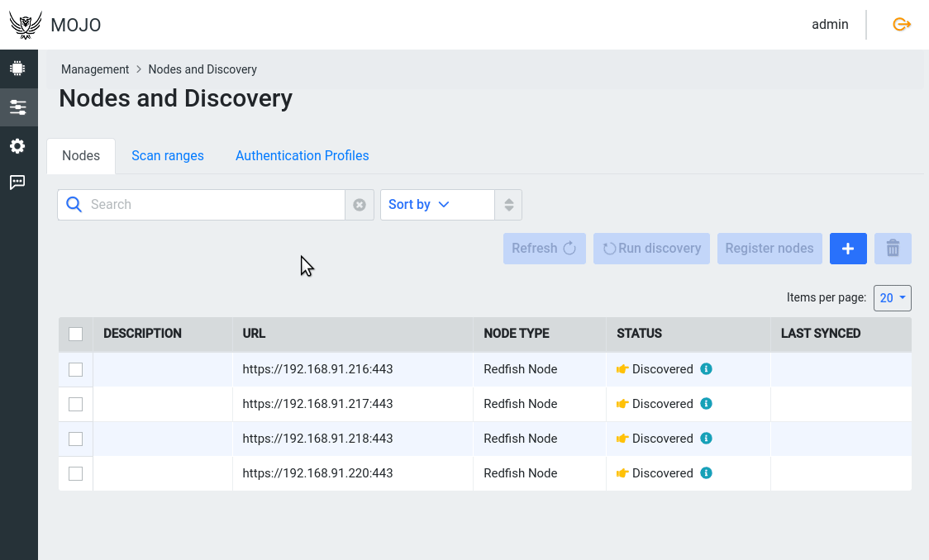Open node info for 192.168.91.216

coord(706,369)
